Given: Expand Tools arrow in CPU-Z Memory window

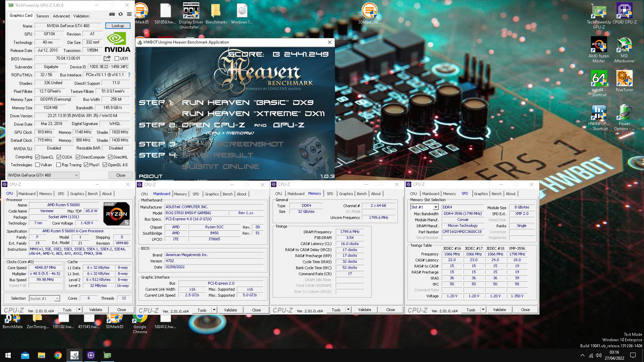Looking at the screenshot, I should tap(348, 310).
